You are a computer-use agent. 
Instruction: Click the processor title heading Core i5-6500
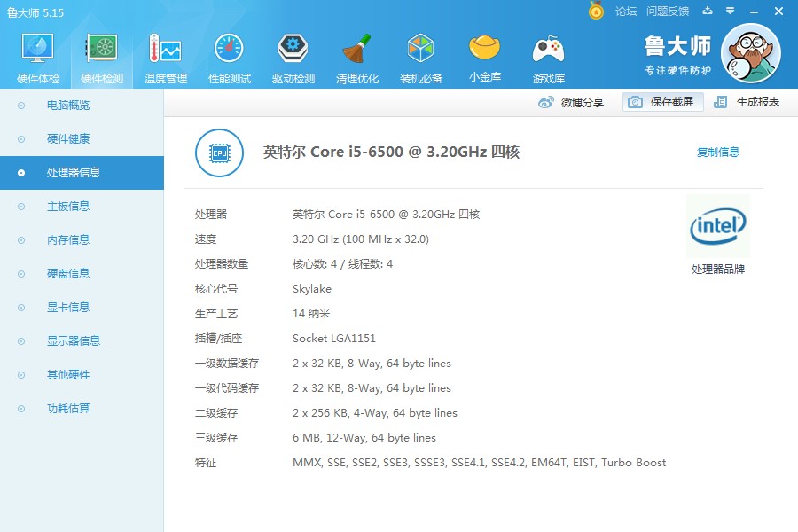[391, 152]
